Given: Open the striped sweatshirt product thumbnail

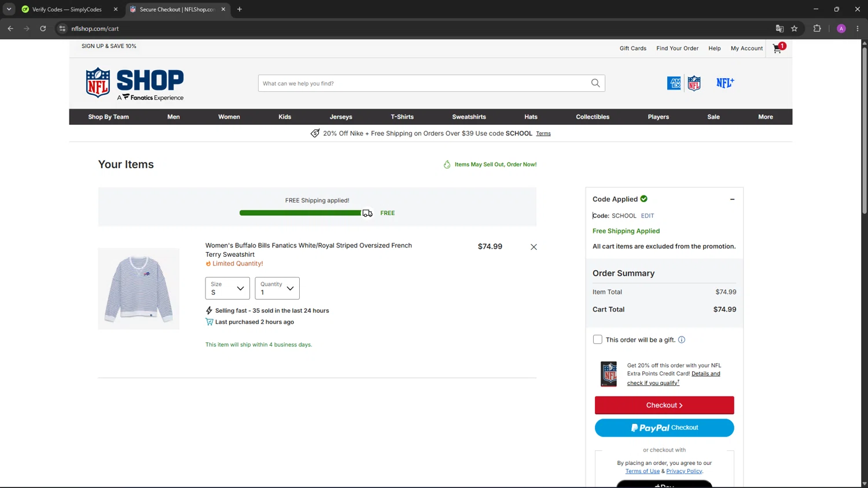Looking at the screenshot, I should click(138, 289).
